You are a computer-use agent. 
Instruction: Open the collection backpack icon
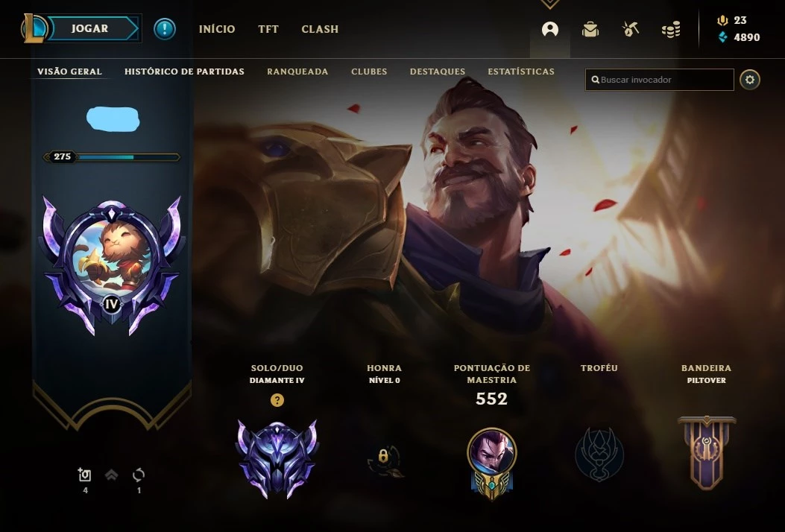[590, 30]
